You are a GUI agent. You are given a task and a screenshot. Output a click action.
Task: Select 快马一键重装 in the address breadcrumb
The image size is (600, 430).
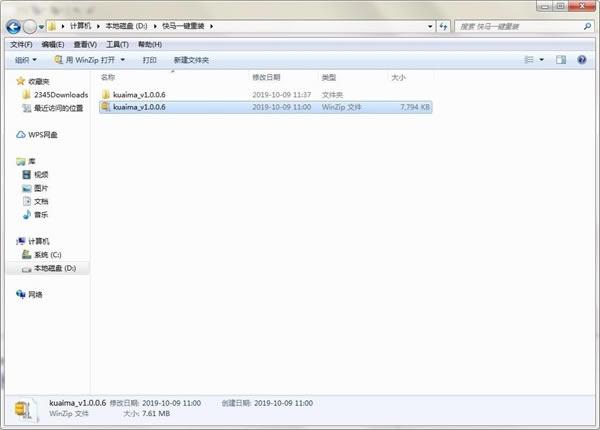183,26
